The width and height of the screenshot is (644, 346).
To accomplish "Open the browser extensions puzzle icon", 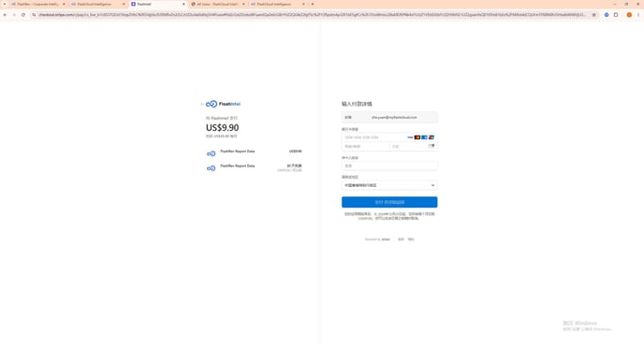I will (616, 15).
